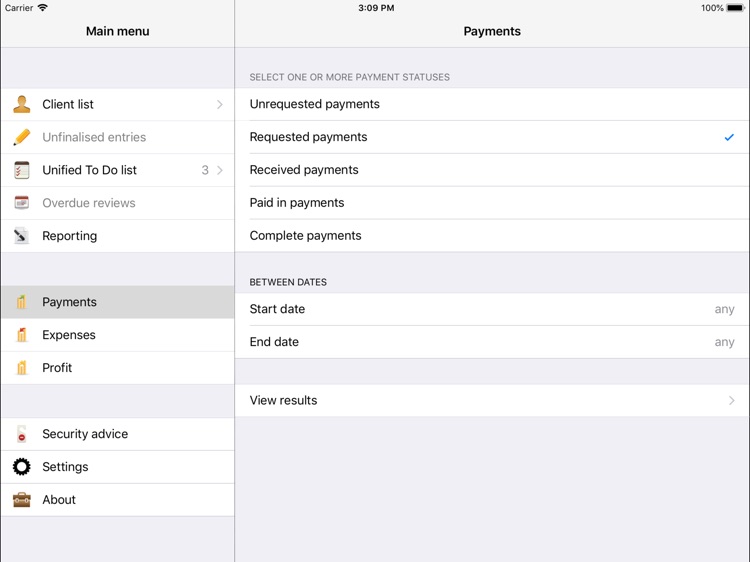This screenshot has height=562, width=750.
Task: Expand the Unified To Do list chevron
Action: click(220, 170)
